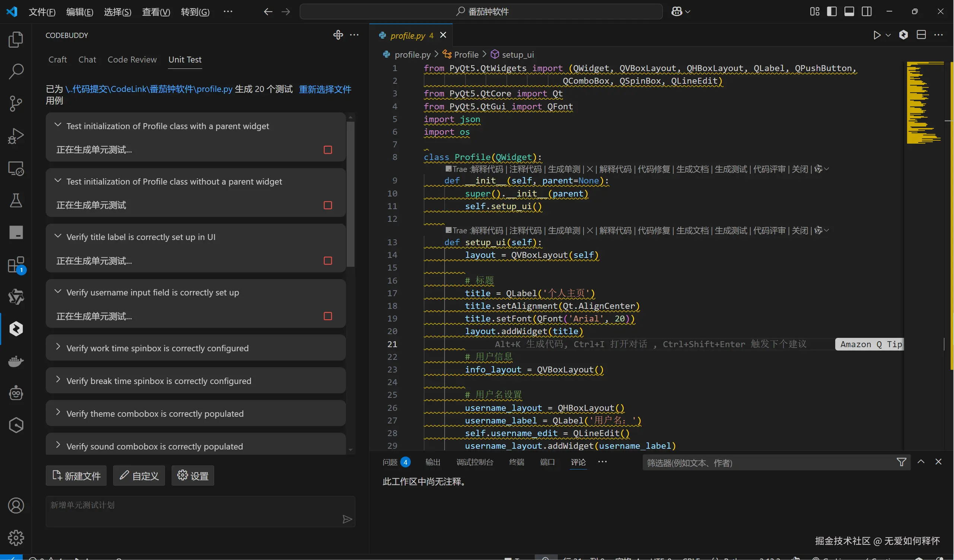Toggle primary side bar layout button

832,12
